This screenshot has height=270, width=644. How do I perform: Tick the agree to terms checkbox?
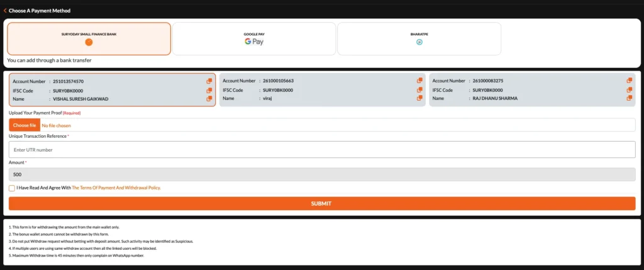12,188
